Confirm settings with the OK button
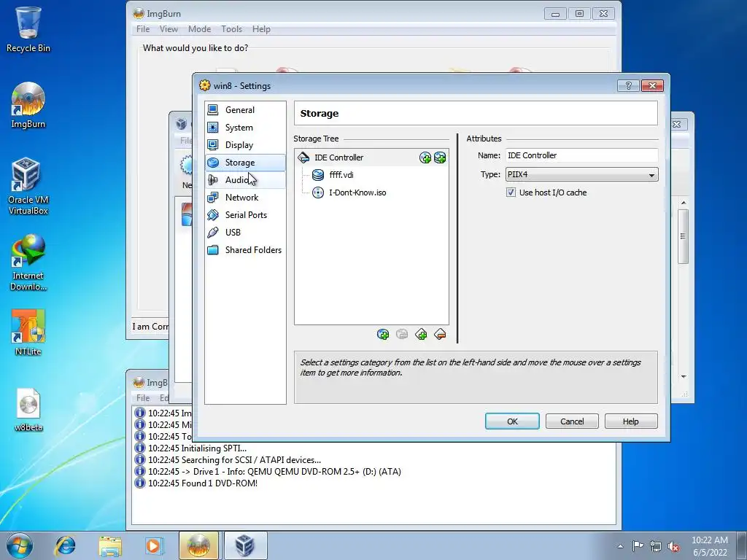This screenshot has width=747, height=560. (512, 421)
